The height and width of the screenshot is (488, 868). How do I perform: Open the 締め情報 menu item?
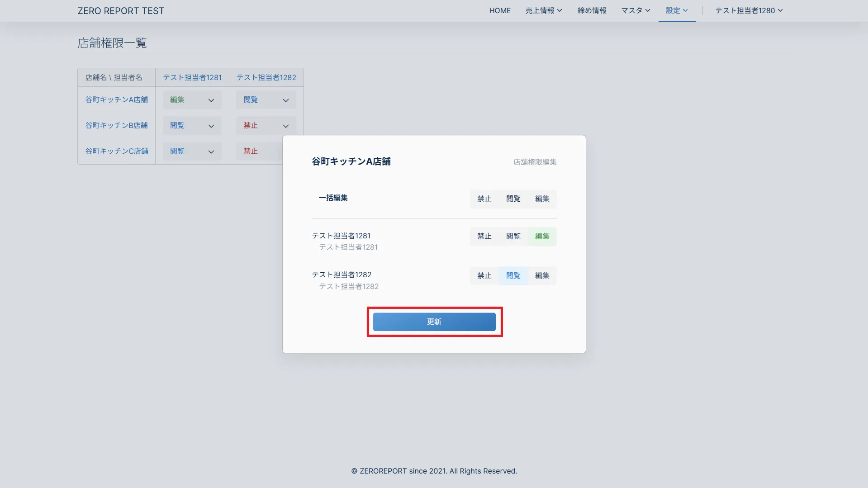click(592, 10)
